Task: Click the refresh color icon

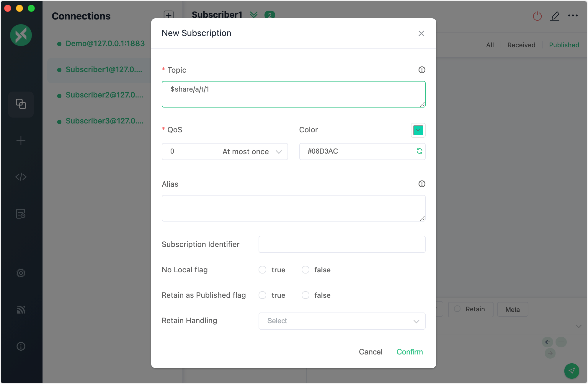Action: coord(419,151)
